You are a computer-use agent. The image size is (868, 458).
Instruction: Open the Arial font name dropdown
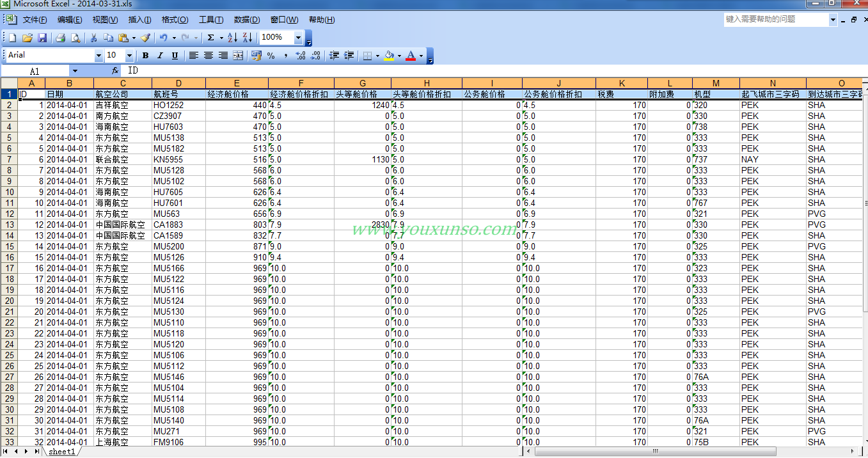click(99, 56)
